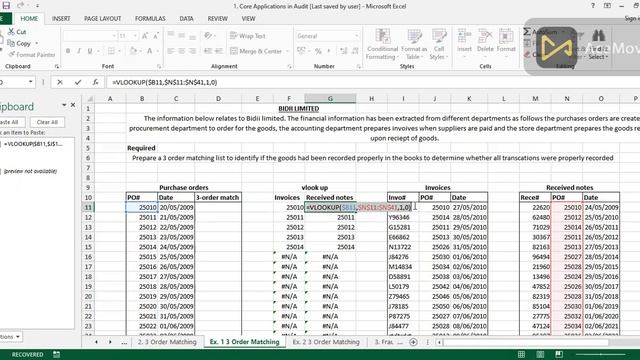The image size is (640, 360).
Task: Add a new sheet with plus icon
Action: tap(413, 342)
